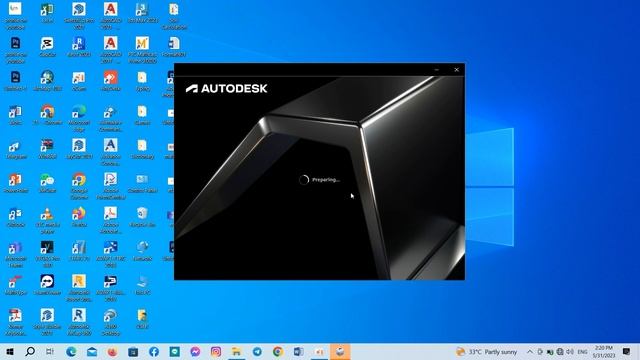Select the Telegram desktop shortcut
The image size is (640, 360).
click(x=16, y=149)
